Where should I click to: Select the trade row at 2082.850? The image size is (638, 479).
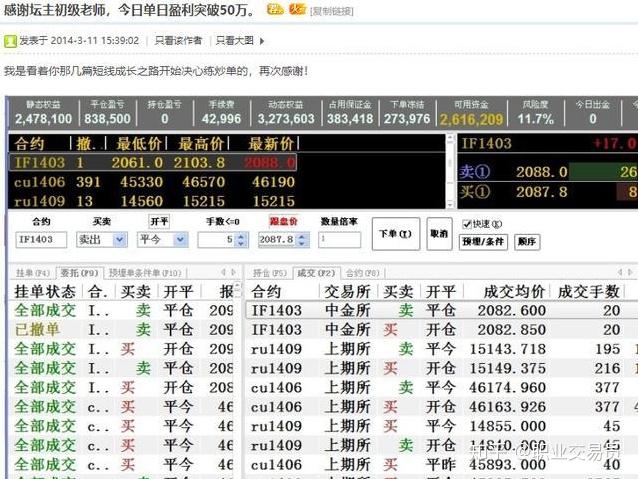(441, 330)
